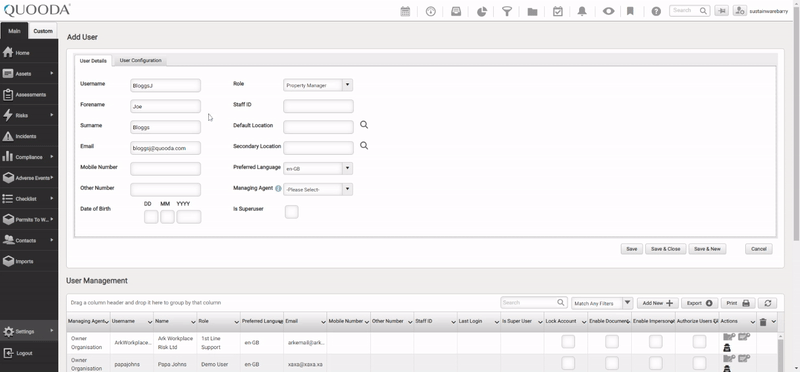
Task: Open the Username column header menu arrow
Action: tap(149, 322)
